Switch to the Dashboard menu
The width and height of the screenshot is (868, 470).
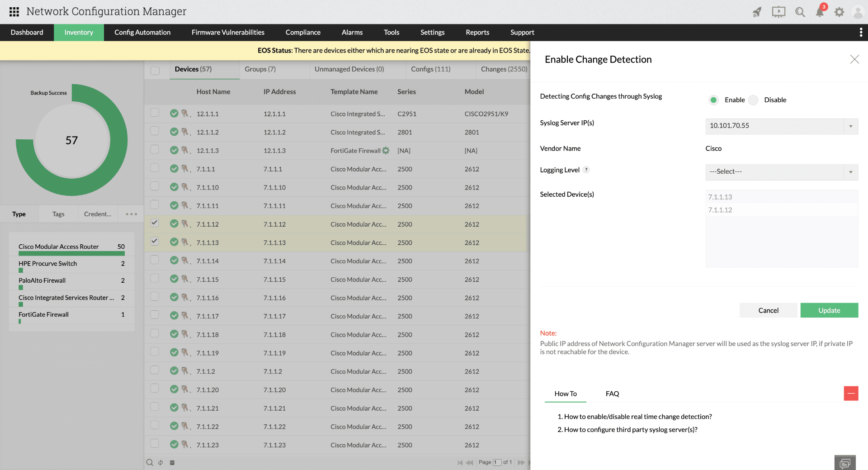(x=27, y=32)
